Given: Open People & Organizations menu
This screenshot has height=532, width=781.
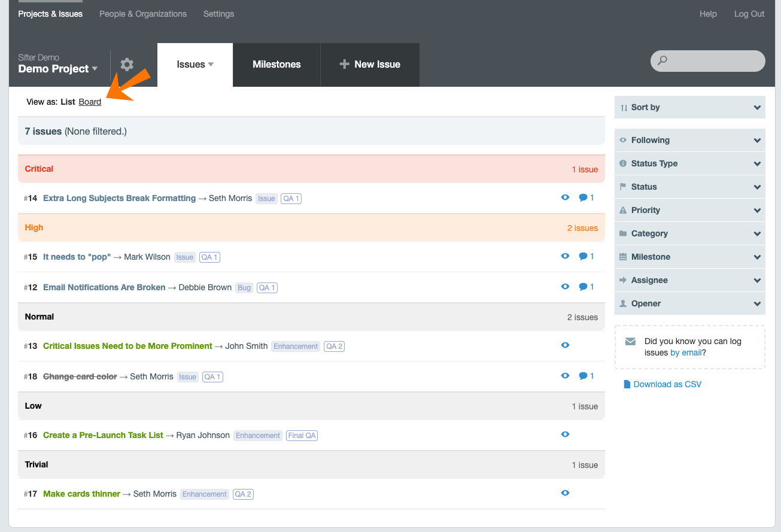Looking at the screenshot, I should click(x=143, y=14).
